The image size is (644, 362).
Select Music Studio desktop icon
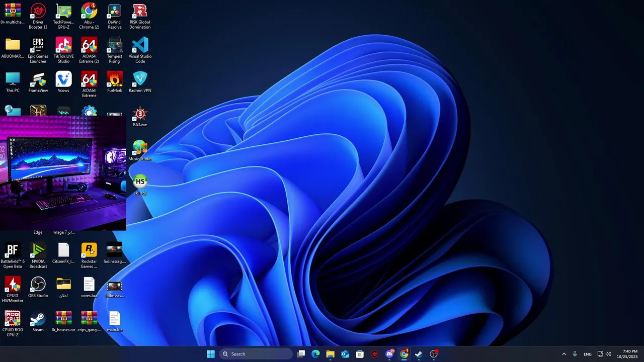coord(140,151)
